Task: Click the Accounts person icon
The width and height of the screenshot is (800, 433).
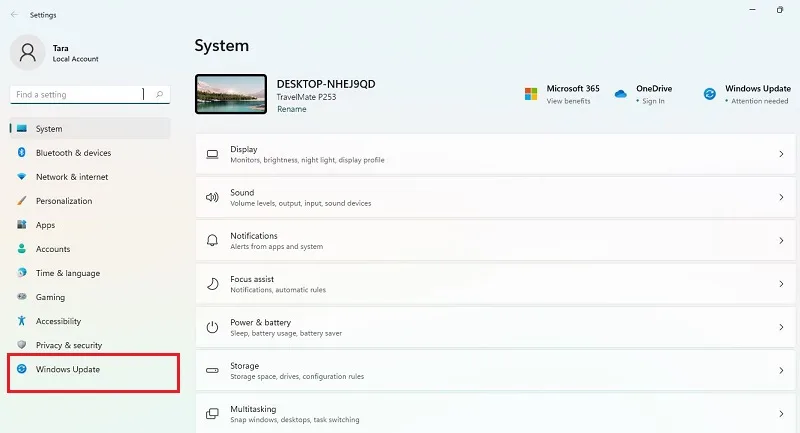Action: pyautogui.click(x=21, y=248)
